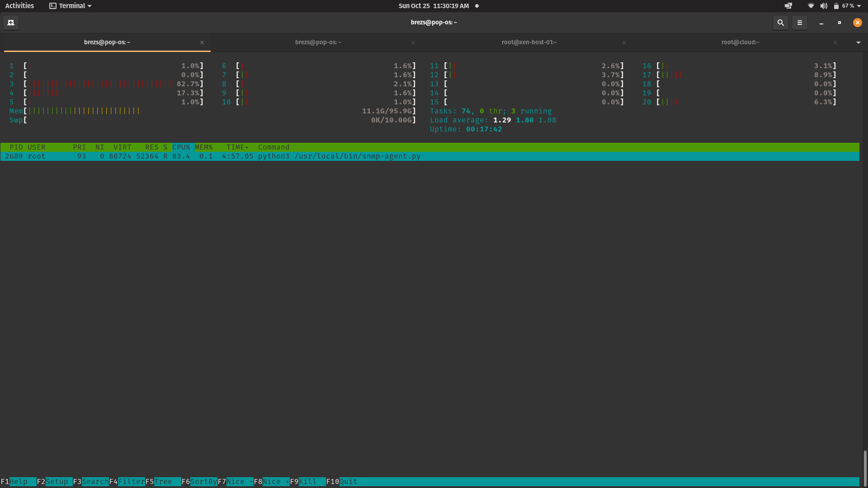Switch to the root@xen-host-01 tab
The image size is (868, 488).
pyautogui.click(x=529, y=42)
